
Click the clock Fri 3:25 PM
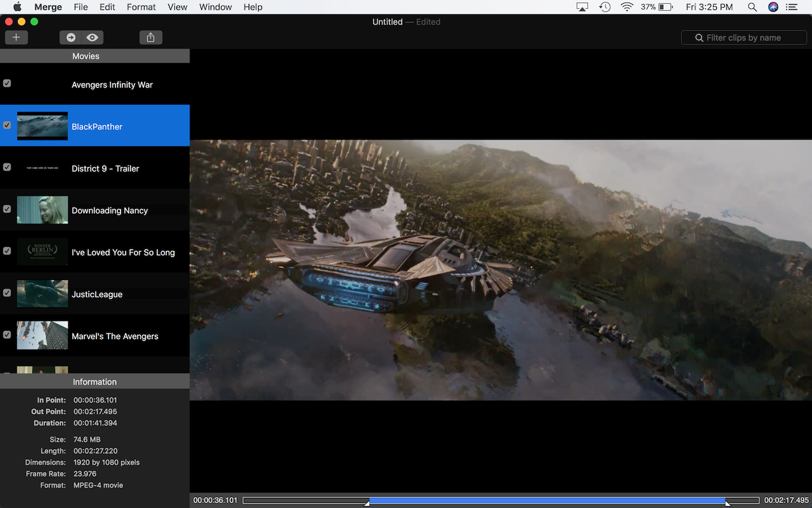[x=709, y=7]
